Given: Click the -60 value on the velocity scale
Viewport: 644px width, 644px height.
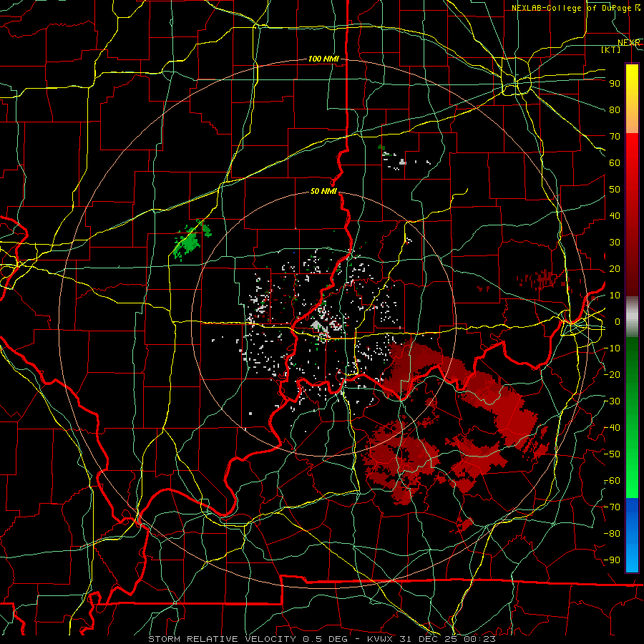Looking at the screenshot, I should (613, 481).
